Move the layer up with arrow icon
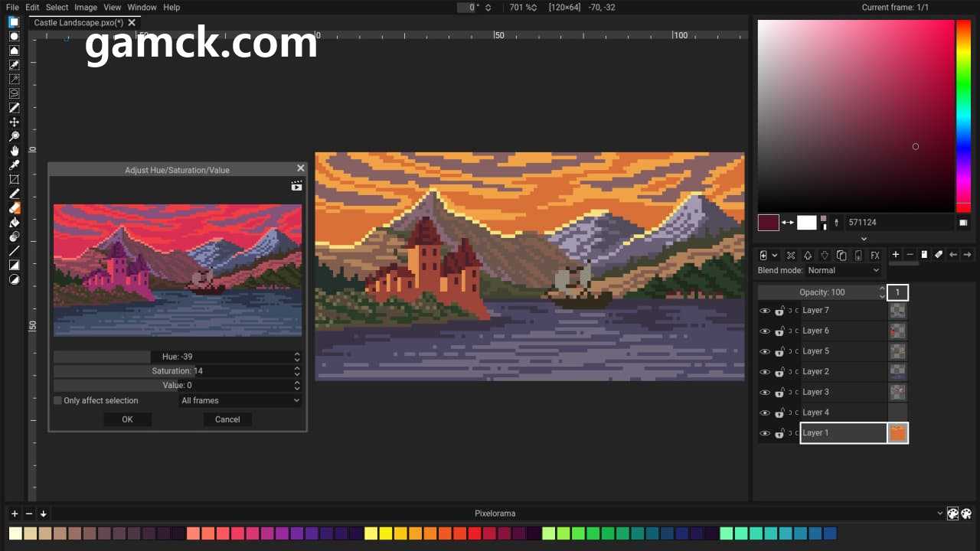The height and width of the screenshot is (551, 980). (x=808, y=256)
